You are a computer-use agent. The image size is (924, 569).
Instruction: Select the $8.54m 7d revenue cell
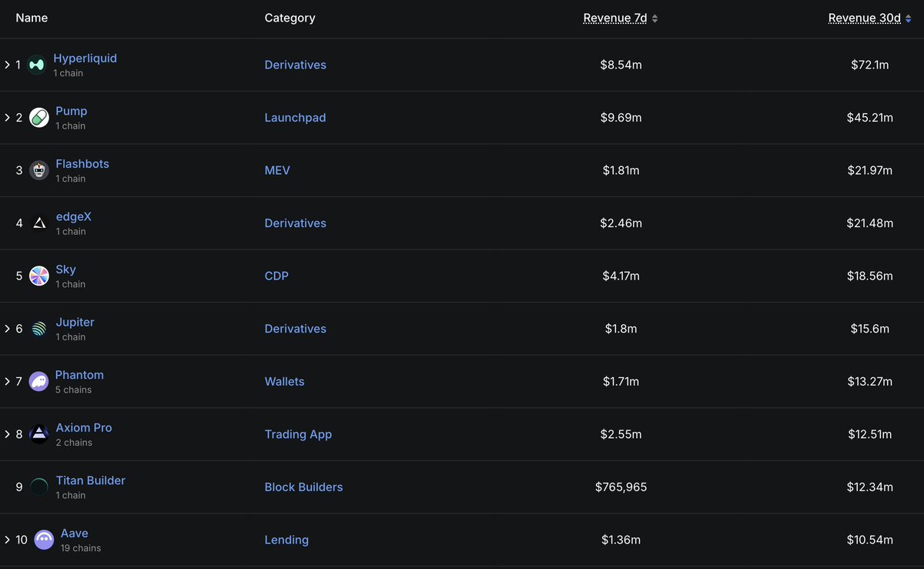pyautogui.click(x=621, y=65)
